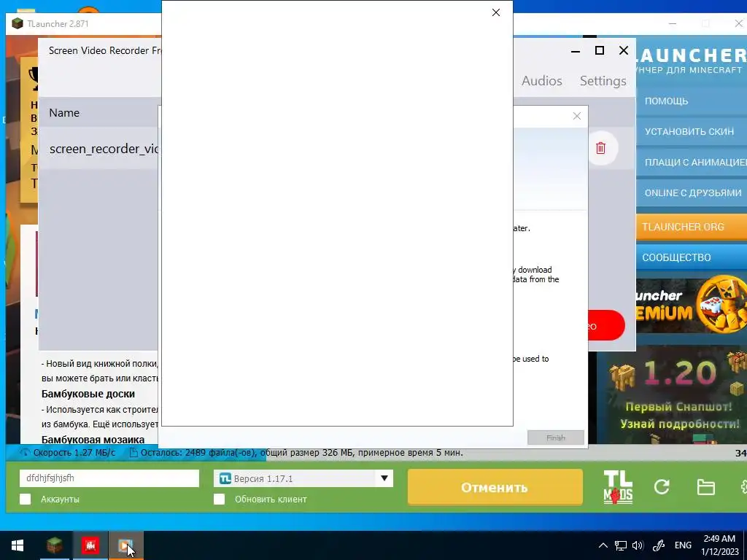747x560 pixels.
Task: Open ПОМОЩЬ in TLauncher sidebar
Action: click(x=692, y=101)
